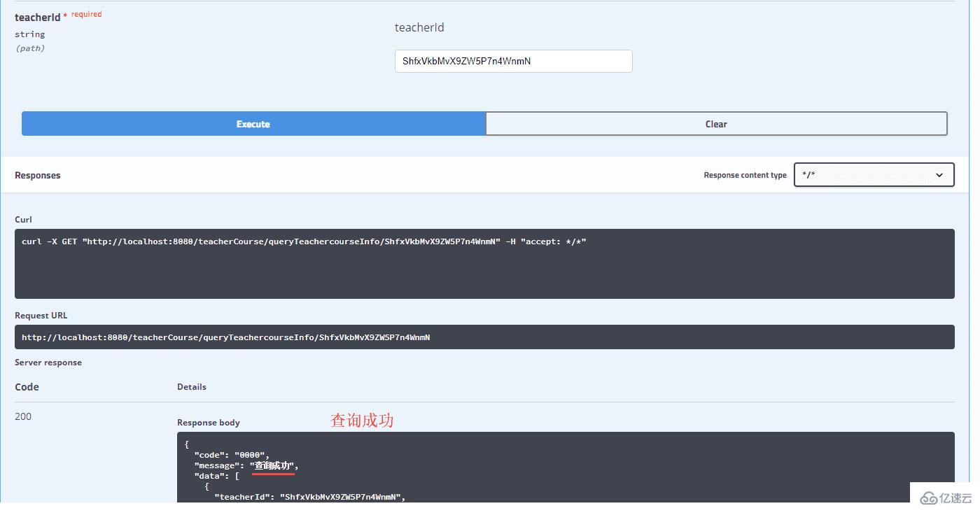
Task: Click the 200 status code
Action: pyautogui.click(x=23, y=416)
